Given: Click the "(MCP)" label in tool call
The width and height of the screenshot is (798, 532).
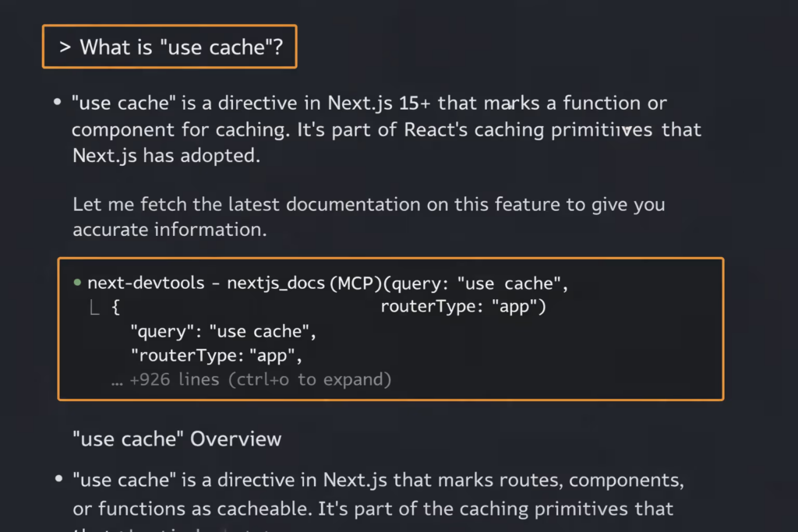Looking at the screenshot, I should 355,284.
